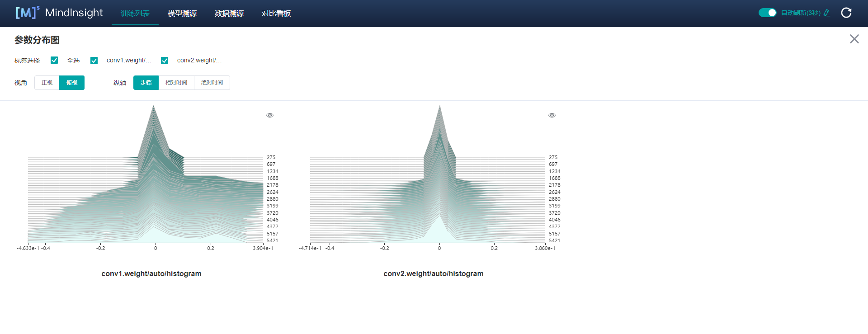Click the conv1 histogram chart area
The width and height of the screenshot is (868, 334).
point(146,174)
